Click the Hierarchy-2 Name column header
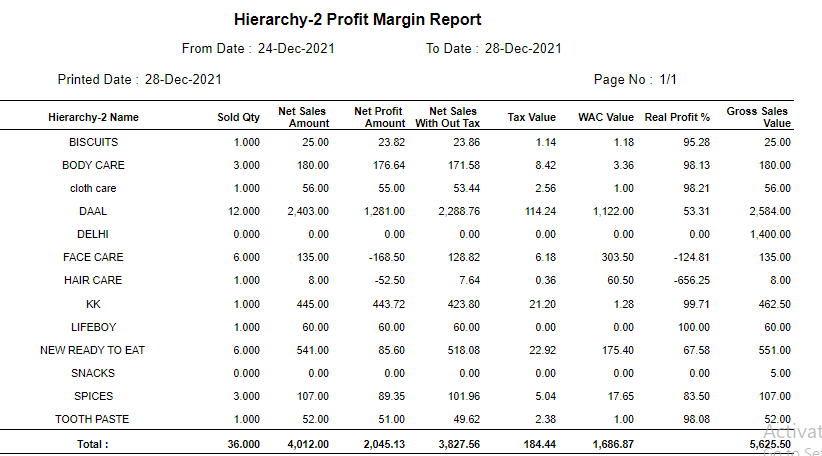Viewport: 822px width, 456px height. 93,118
